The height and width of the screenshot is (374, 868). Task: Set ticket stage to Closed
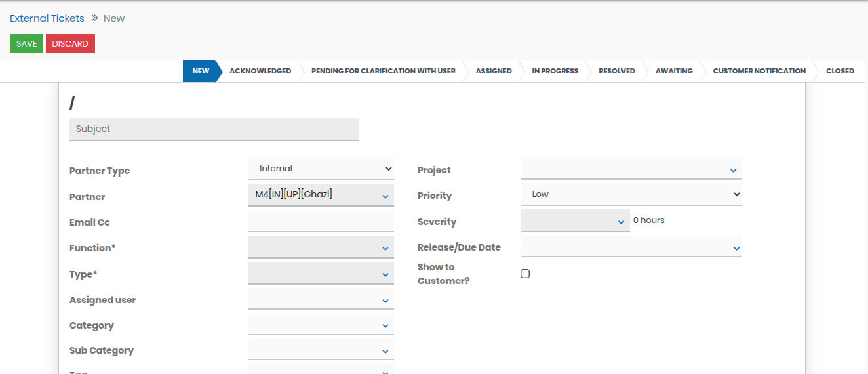pyautogui.click(x=840, y=71)
